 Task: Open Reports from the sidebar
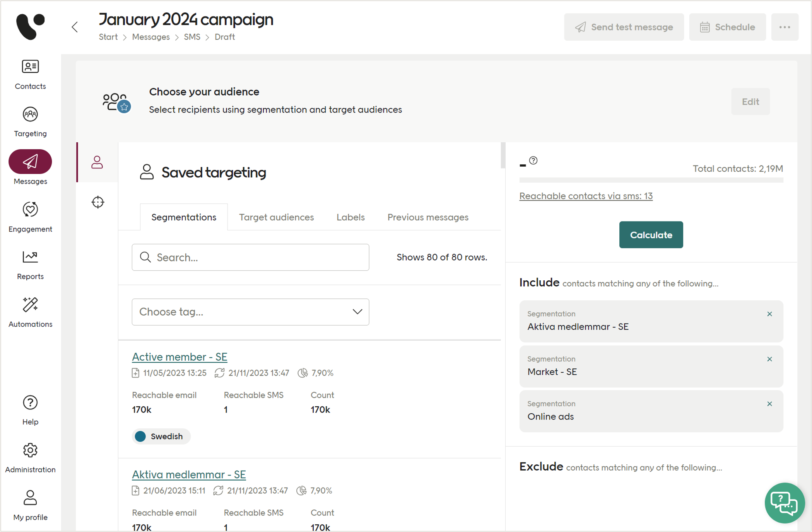30,265
